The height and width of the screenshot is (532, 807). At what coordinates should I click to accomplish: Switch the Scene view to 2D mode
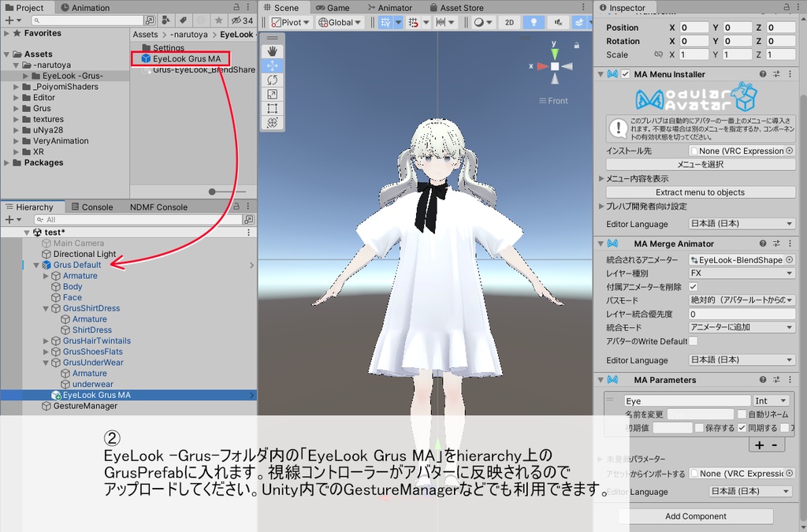[509, 22]
